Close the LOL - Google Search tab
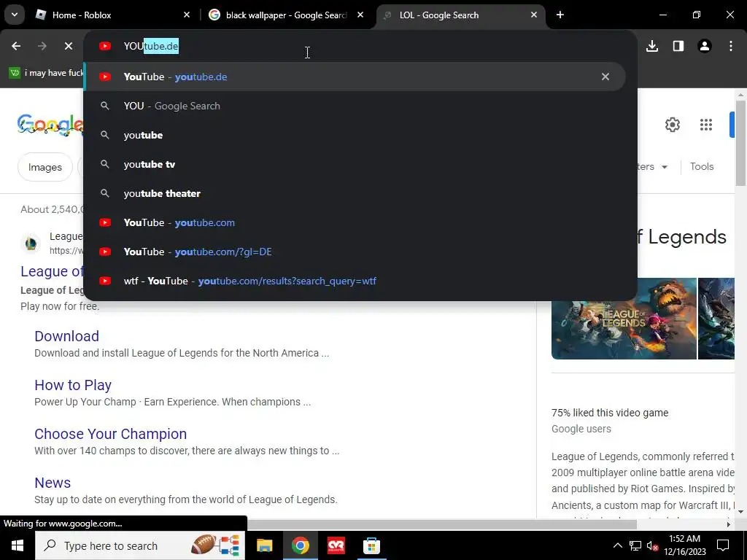The width and height of the screenshot is (747, 560). 534,15
